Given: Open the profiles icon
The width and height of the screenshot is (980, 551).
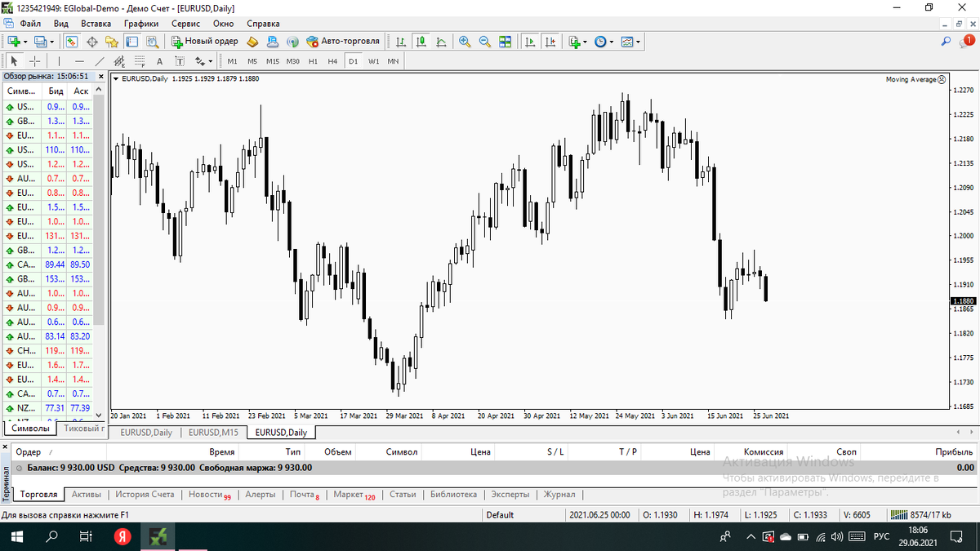Looking at the screenshot, I should coord(40,41).
